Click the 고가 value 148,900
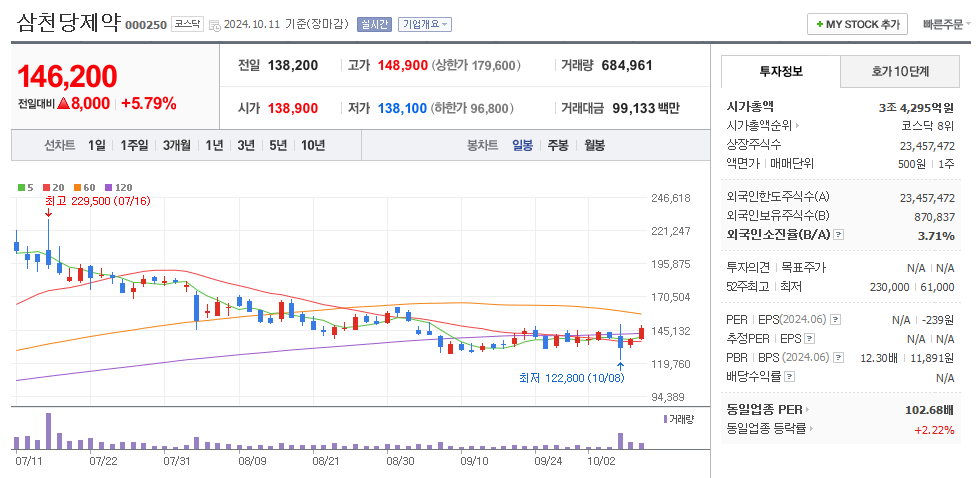Viewport: 976px width, 478px height. [404, 65]
